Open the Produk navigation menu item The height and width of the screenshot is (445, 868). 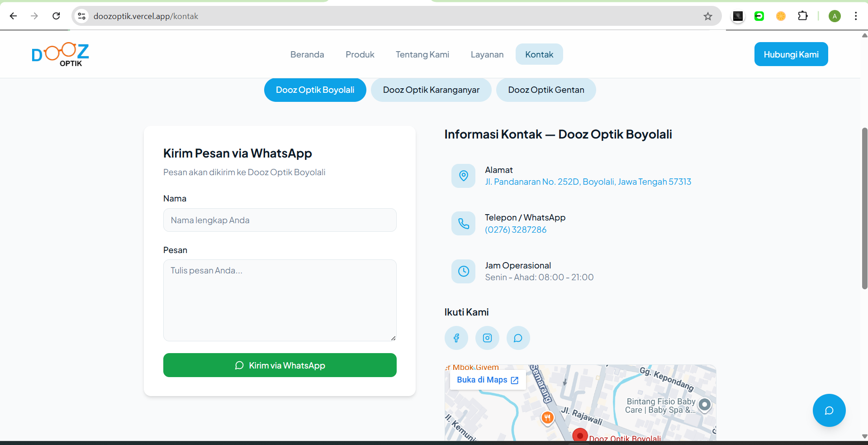click(360, 54)
